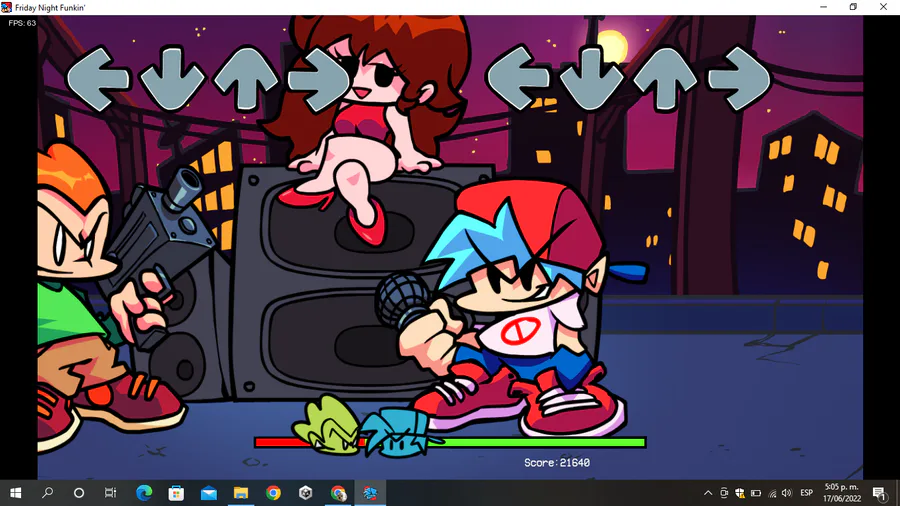The image size is (900, 506).
Task: Click the FPS: 63 counter
Action: [x=22, y=23]
